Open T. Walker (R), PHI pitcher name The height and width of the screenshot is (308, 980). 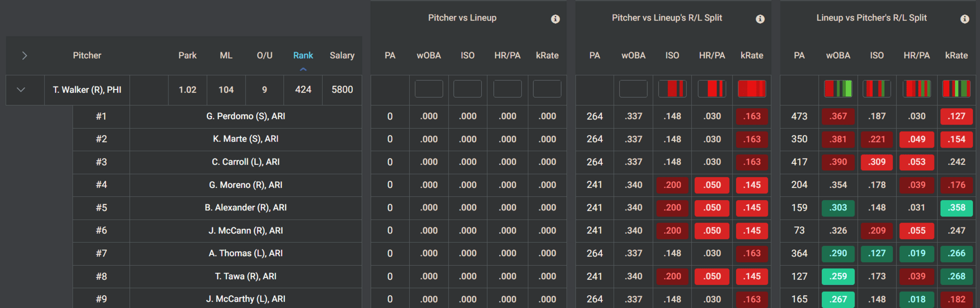tap(87, 89)
